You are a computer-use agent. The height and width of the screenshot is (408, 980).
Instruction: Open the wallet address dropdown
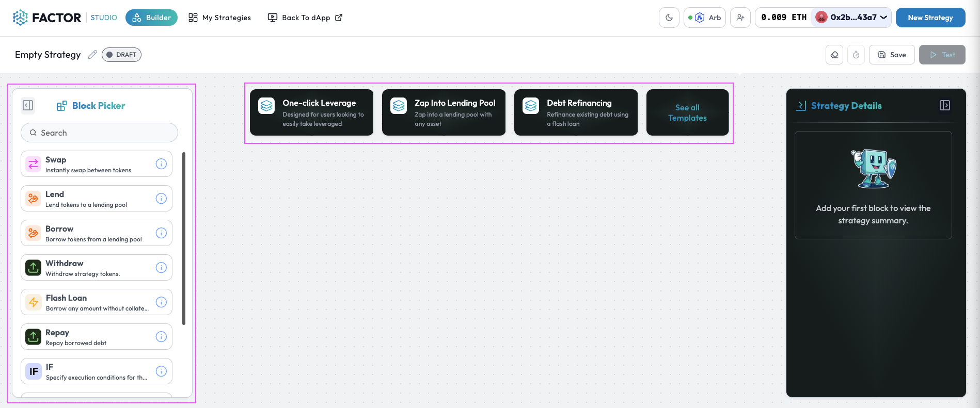(852, 18)
